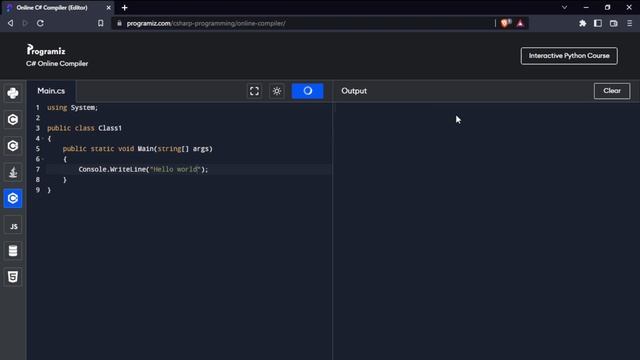Close the Online C# Compiler tab
Screen dimensions: 640x360
click(109, 7)
